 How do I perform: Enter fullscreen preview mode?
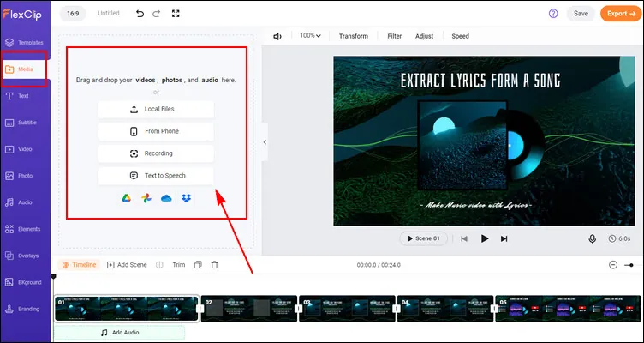(176, 14)
